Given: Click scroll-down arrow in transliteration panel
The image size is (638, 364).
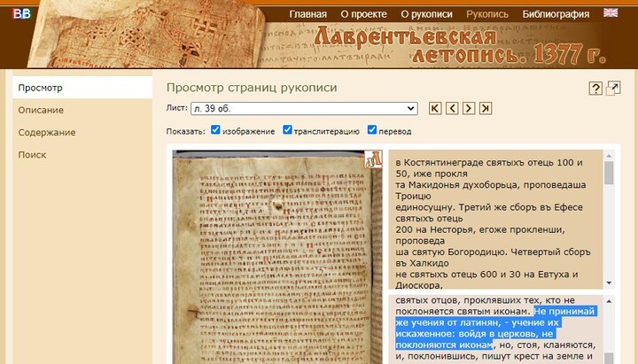Looking at the screenshot, I should (x=609, y=283).
